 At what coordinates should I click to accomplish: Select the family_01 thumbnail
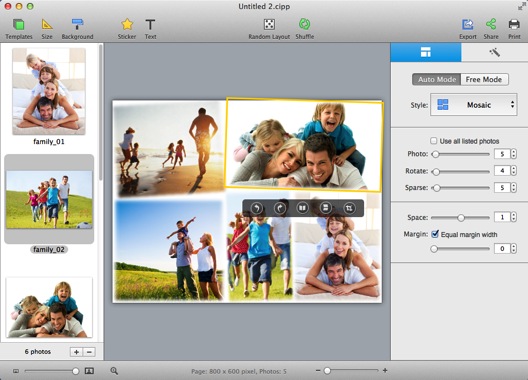[49, 91]
